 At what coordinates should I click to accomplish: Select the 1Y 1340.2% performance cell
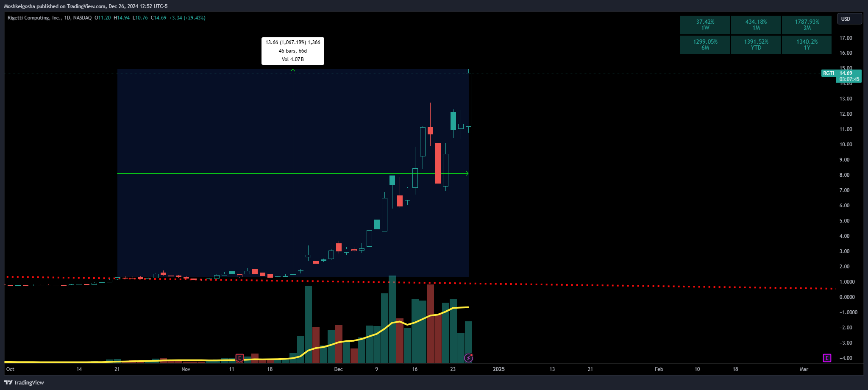click(x=807, y=45)
